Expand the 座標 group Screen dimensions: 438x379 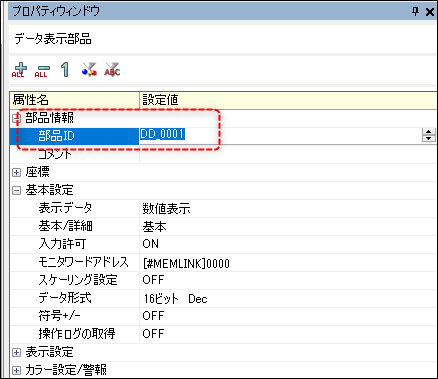[16, 172]
